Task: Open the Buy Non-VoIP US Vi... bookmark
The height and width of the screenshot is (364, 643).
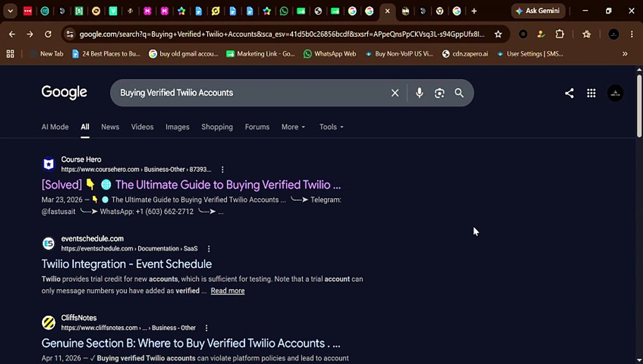Action: [399, 54]
